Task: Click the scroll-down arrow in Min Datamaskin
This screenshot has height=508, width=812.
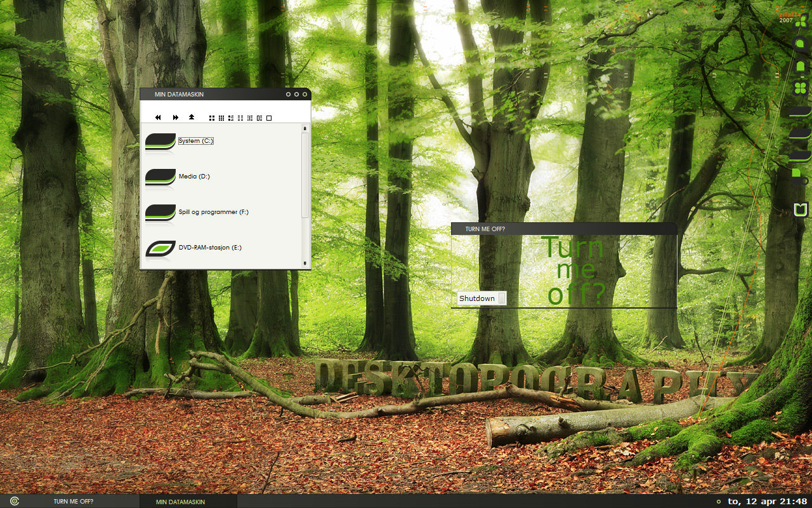Action: (304, 263)
